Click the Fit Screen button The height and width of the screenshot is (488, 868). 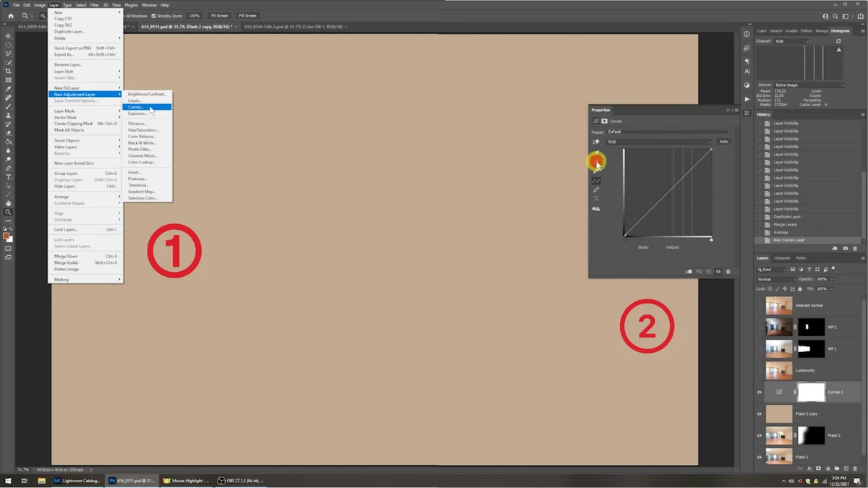[218, 15]
